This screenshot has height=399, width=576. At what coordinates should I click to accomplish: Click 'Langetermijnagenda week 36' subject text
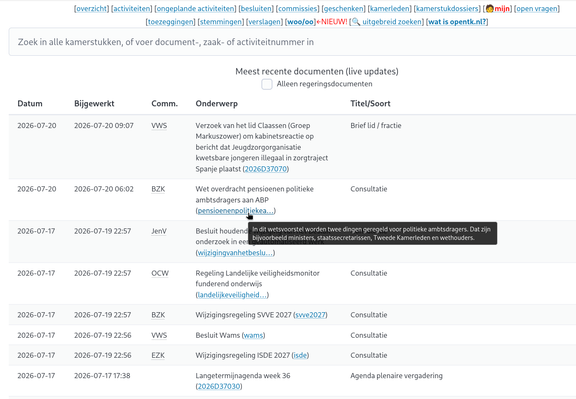click(x=243, y=376)
